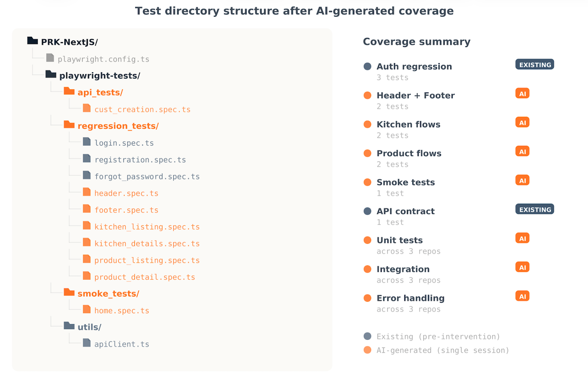The height and width of the screenshot is (374, 588).
Task: Click the header.spec.ts orange file icon
Action: point(87,192)
